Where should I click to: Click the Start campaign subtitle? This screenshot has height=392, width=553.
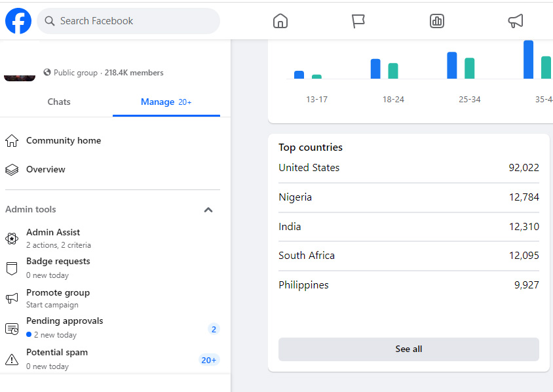tap(52, 305)
